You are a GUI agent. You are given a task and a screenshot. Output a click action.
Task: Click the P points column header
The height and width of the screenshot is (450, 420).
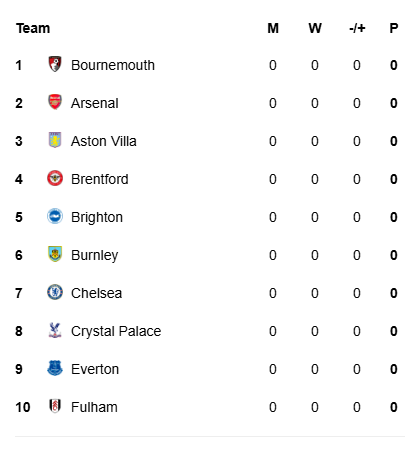click(394, 28)
